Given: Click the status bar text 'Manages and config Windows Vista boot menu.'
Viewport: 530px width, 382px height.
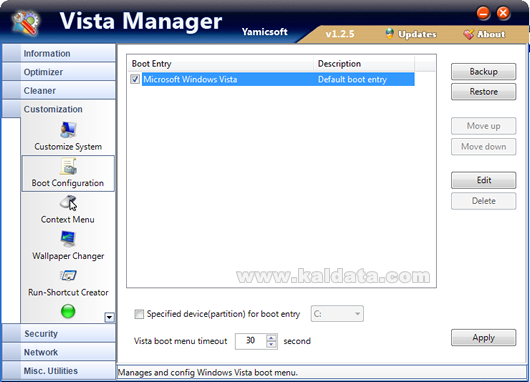Looking at the screenshot, I should [x=208, y=373].
